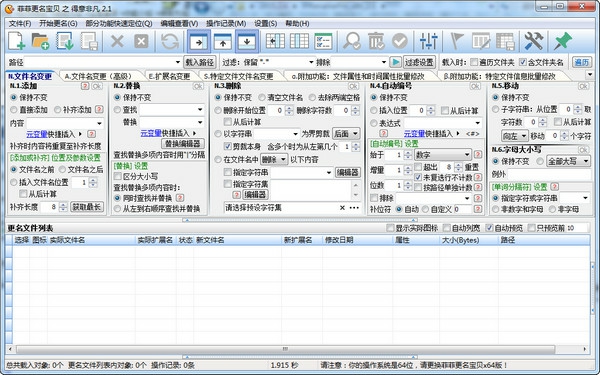Open the 设置(S) menu
600x375 pixels.
(266, 23)
